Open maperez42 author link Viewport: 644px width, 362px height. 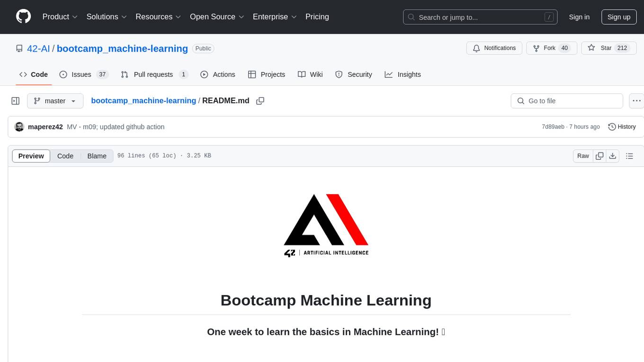(x=45, y=127)
